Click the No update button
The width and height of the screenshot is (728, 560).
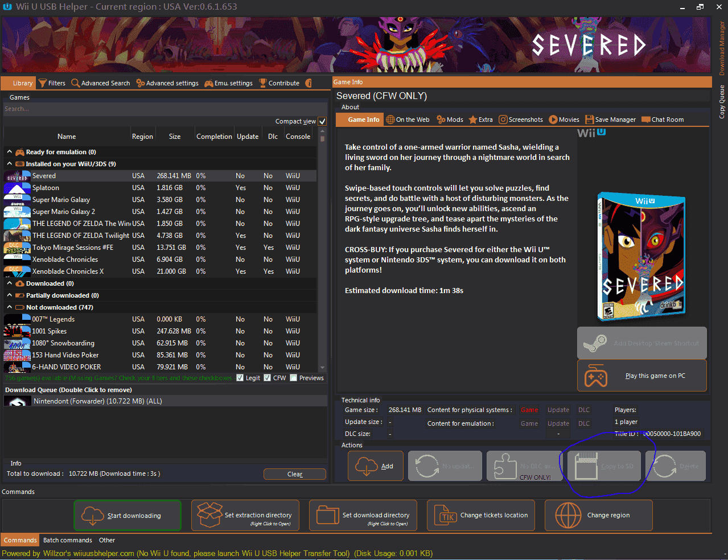pyautogui.click(x=445, y=466)
